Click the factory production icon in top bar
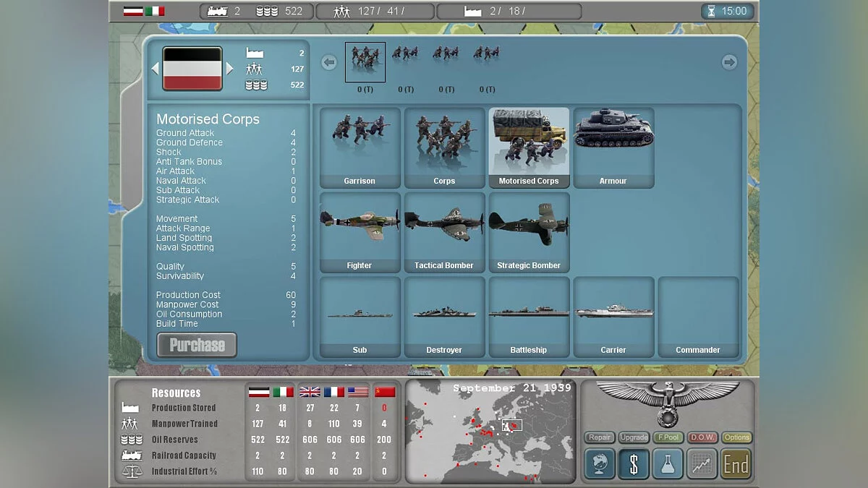This screenshot has width=868, height=488. pos(472,11)
